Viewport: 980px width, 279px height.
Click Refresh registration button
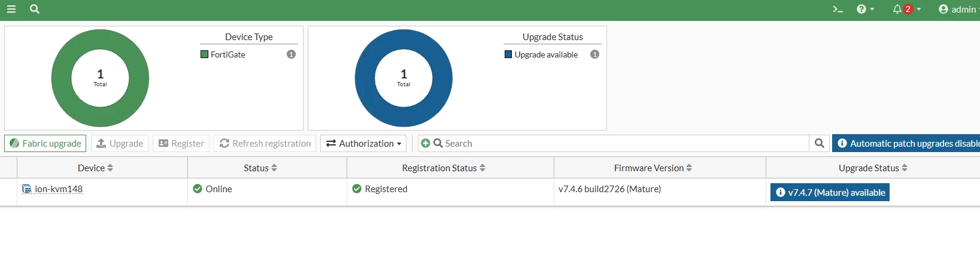(x=265, y=143)
